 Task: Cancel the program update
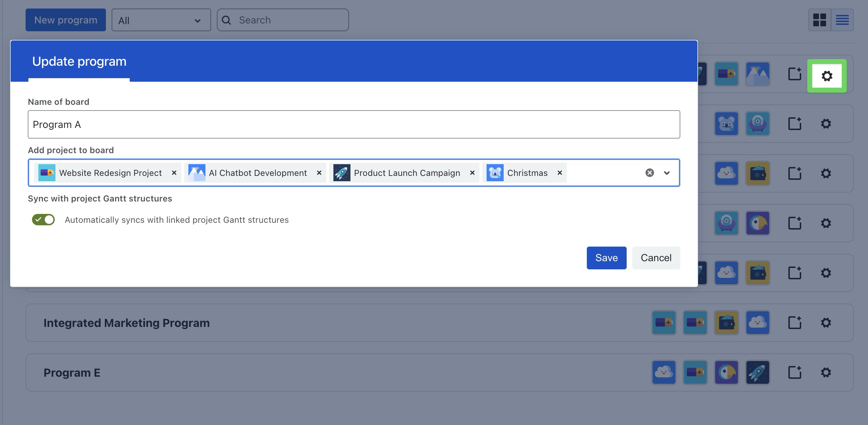click(x=656, y=258)
